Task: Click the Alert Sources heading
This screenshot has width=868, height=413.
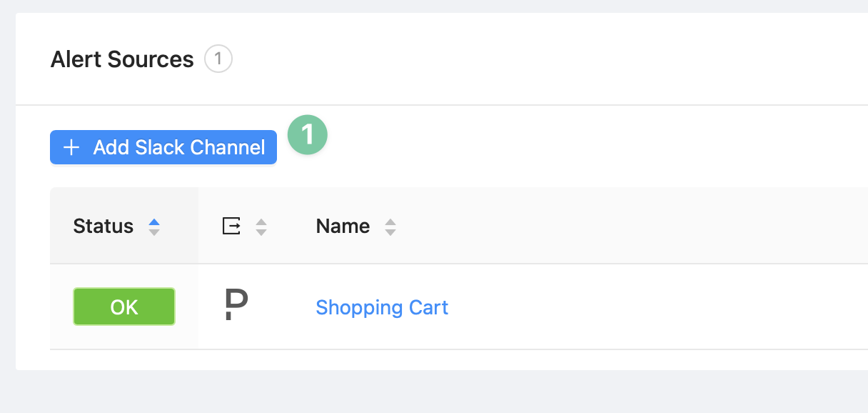Action: [x=122, y=59]
